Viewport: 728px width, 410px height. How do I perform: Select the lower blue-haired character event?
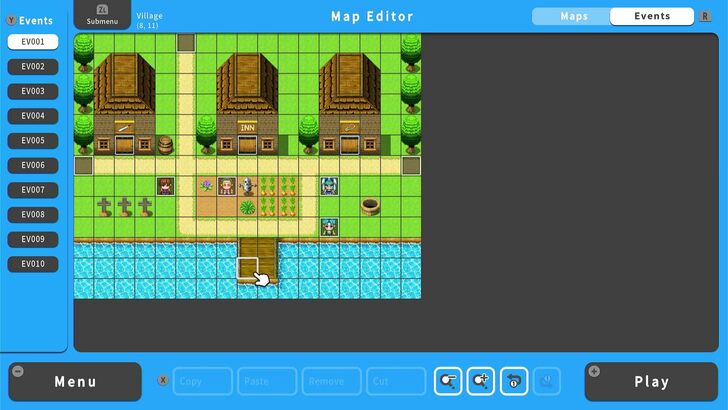(329, 227)
